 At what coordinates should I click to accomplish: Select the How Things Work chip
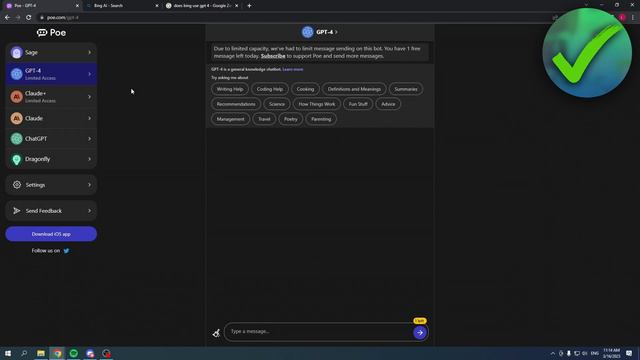[317, 104]
